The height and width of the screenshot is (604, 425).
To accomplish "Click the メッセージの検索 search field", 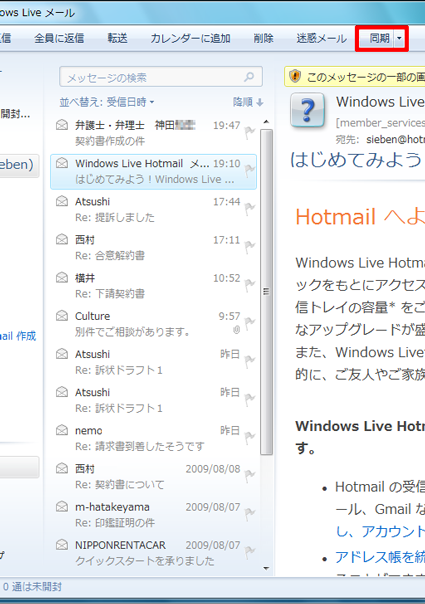I will tap(161, 77).
